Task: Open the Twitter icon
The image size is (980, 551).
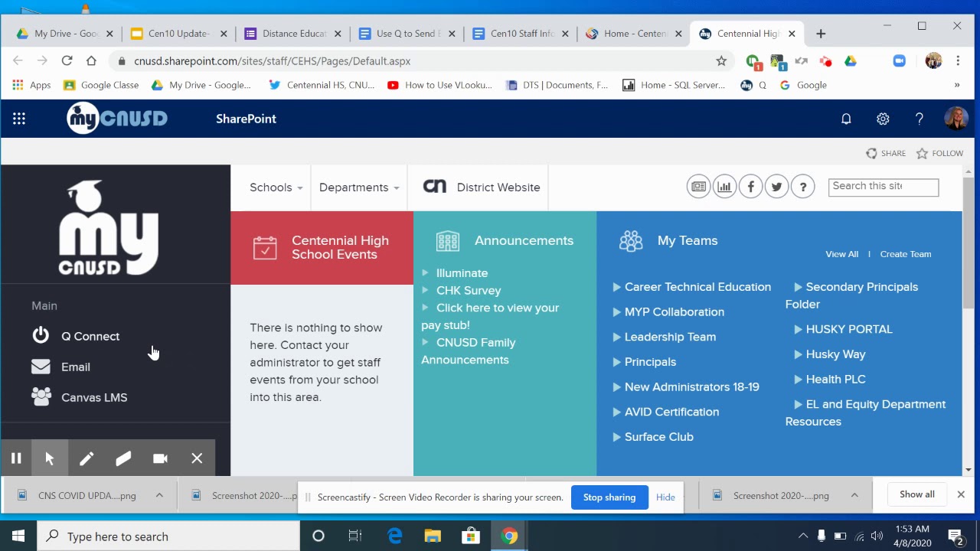Action: pyautogui.click(x=776, y=187)
